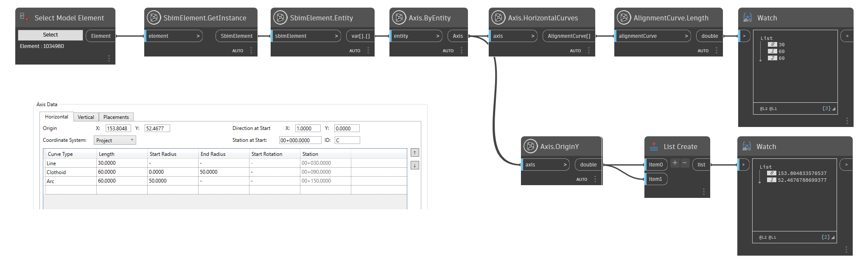Click the Origin Y input field
Screen dimensions: 868x276
(x=157, y=128)
